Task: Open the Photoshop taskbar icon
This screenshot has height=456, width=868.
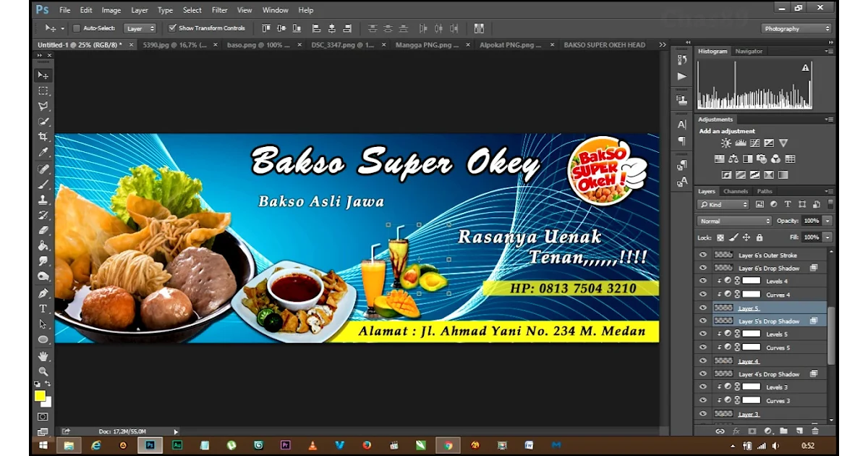Action: pos(150,445)
